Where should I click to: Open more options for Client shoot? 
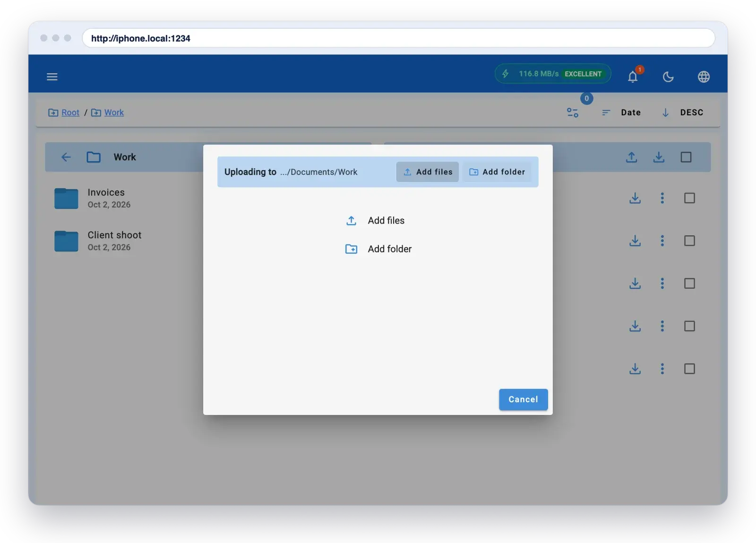662,241
